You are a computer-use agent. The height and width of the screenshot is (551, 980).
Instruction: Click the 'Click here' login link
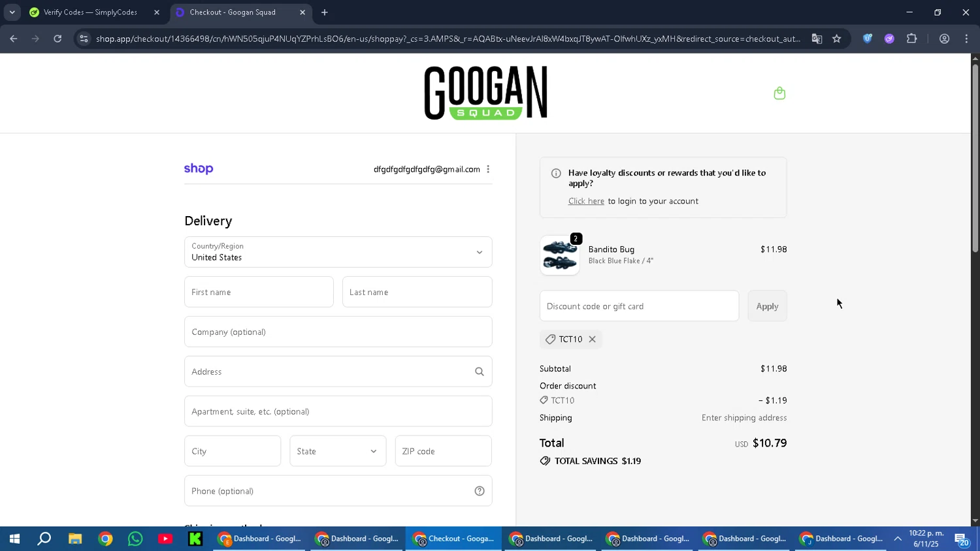[586, 201]
